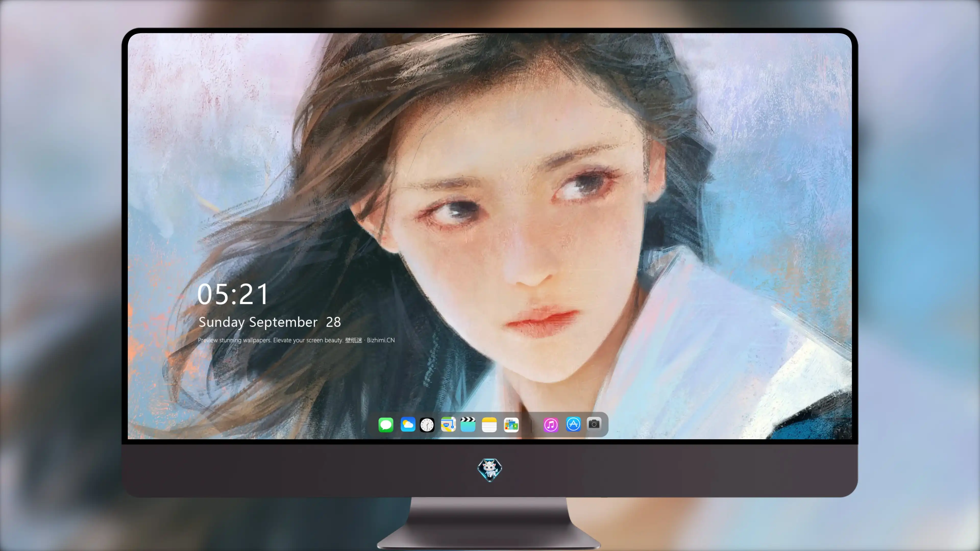Open the Camera app in the dock
The width and height of the screenshot is (980, 551).
[x=594, y=424]
